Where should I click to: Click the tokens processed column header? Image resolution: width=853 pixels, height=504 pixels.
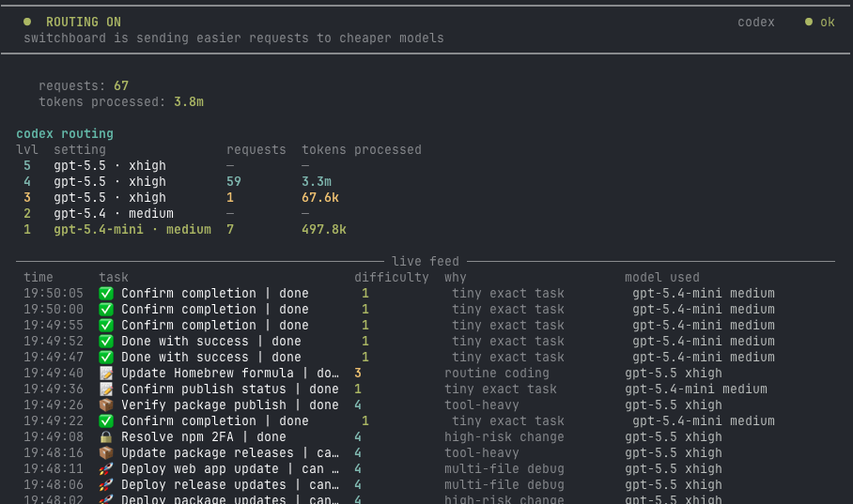[362, 150]
